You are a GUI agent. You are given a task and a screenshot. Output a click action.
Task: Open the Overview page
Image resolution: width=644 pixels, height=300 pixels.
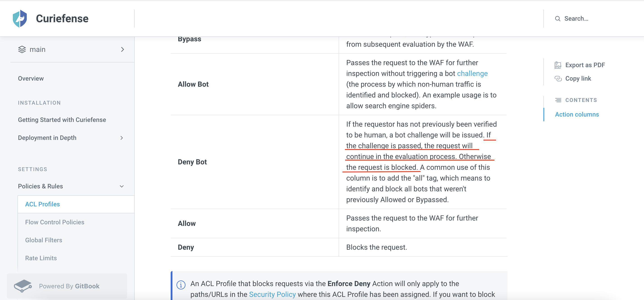click(31, 78)
